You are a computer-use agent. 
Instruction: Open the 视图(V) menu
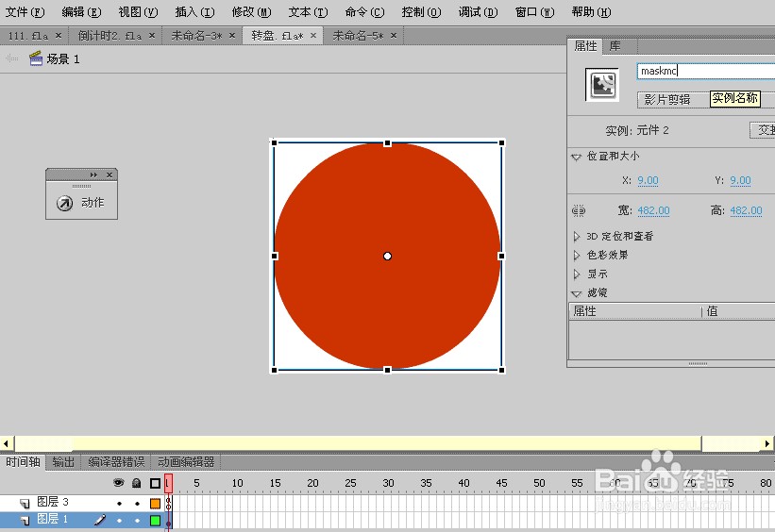click(139, 12)
